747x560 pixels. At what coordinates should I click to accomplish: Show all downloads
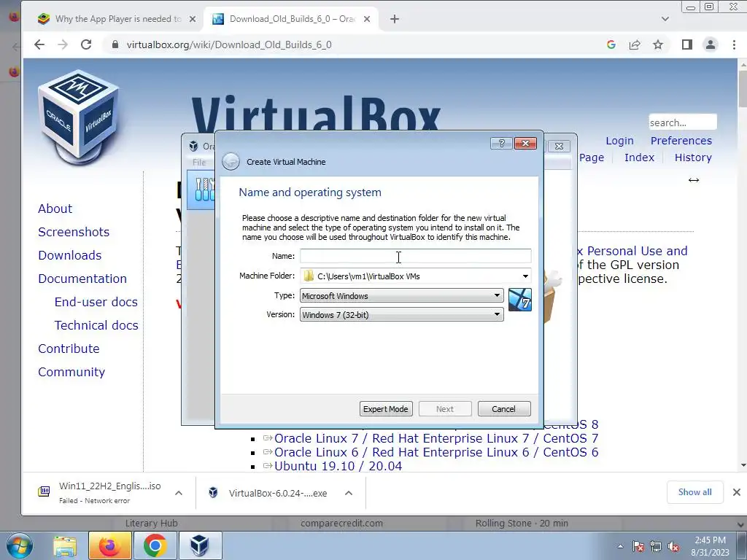point(695,492)
